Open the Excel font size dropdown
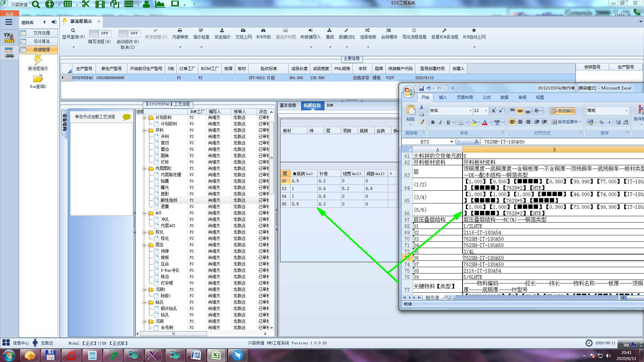 pyautogui.click(x=486, y=111)
